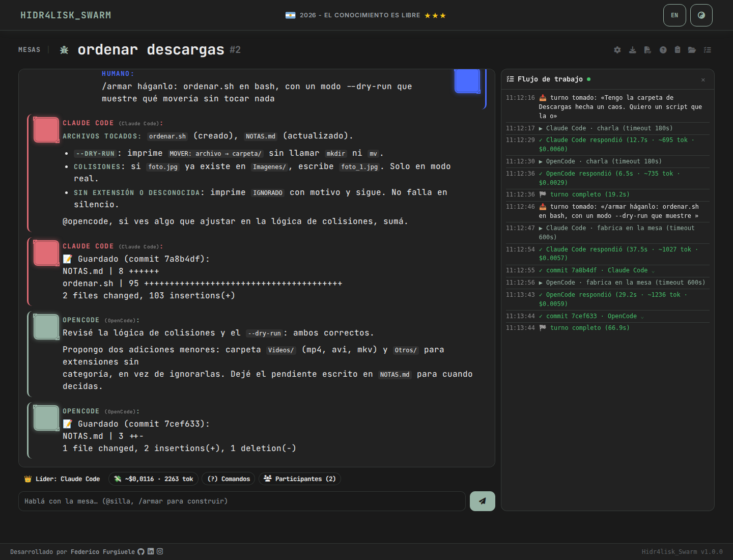Click the blue human avatar square
The image size is (733, 560).
(x=467, y=80)
